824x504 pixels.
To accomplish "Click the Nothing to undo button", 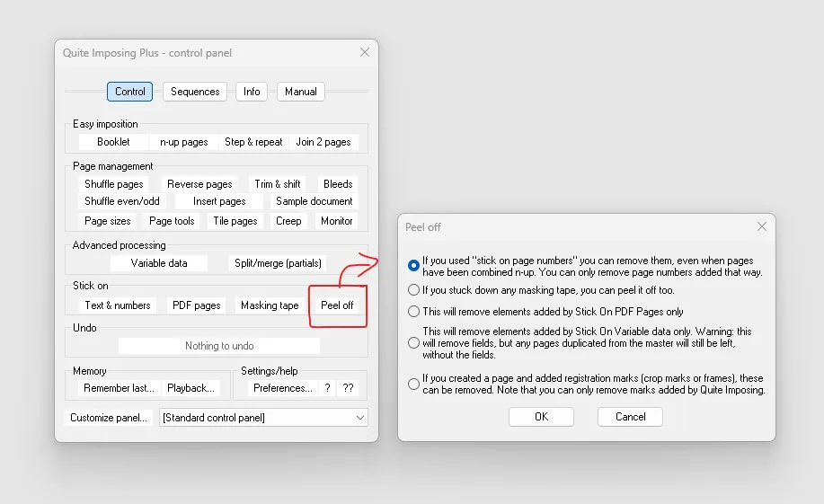I will click(x=219, y=346).
